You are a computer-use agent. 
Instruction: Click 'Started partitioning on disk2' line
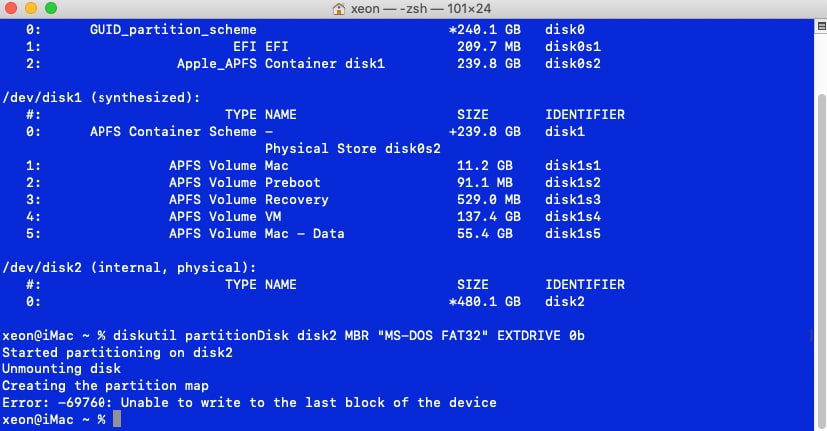click(x=117, y=352)
